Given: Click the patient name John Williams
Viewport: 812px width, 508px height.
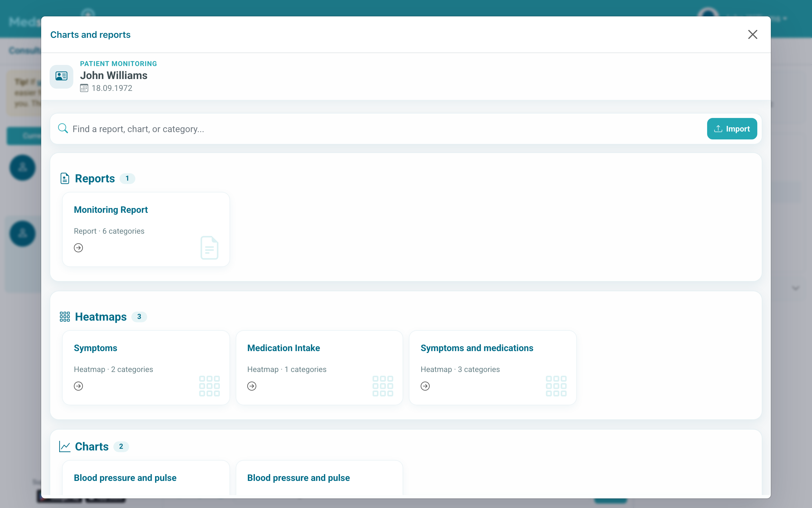Looking at the screenshot, I should (114, 75).
